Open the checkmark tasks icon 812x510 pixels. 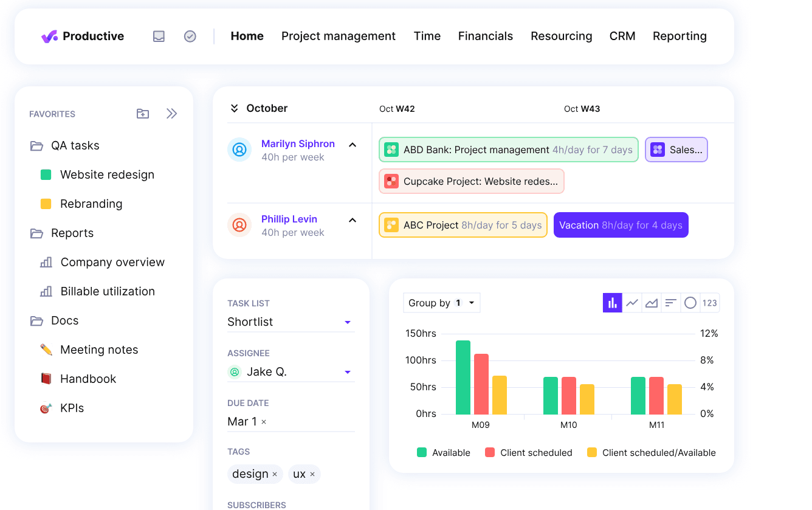(190, 36)
